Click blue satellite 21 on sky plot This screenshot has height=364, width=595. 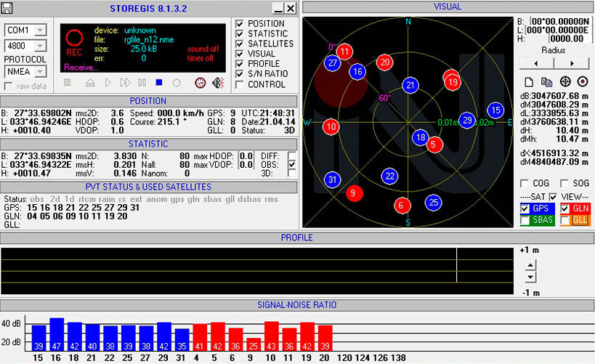tap(410, 86)
